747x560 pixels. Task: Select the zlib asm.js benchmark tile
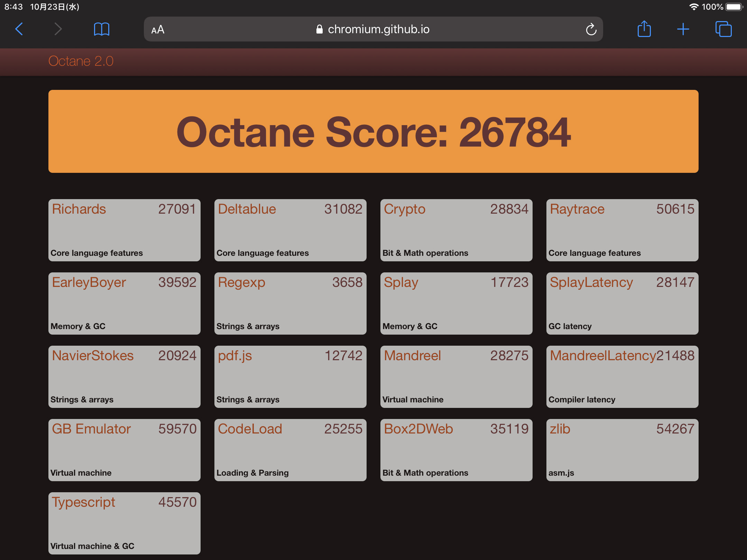tap(622, 450)
